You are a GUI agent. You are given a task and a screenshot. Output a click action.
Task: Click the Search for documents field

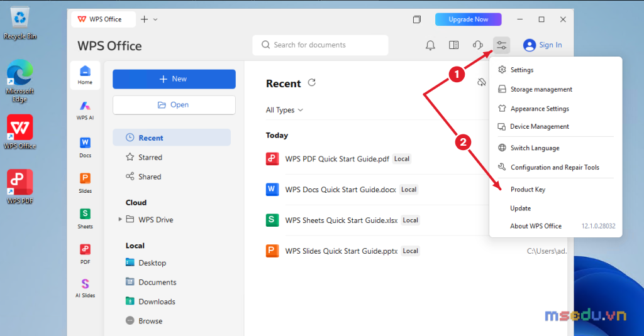(320, 45)
